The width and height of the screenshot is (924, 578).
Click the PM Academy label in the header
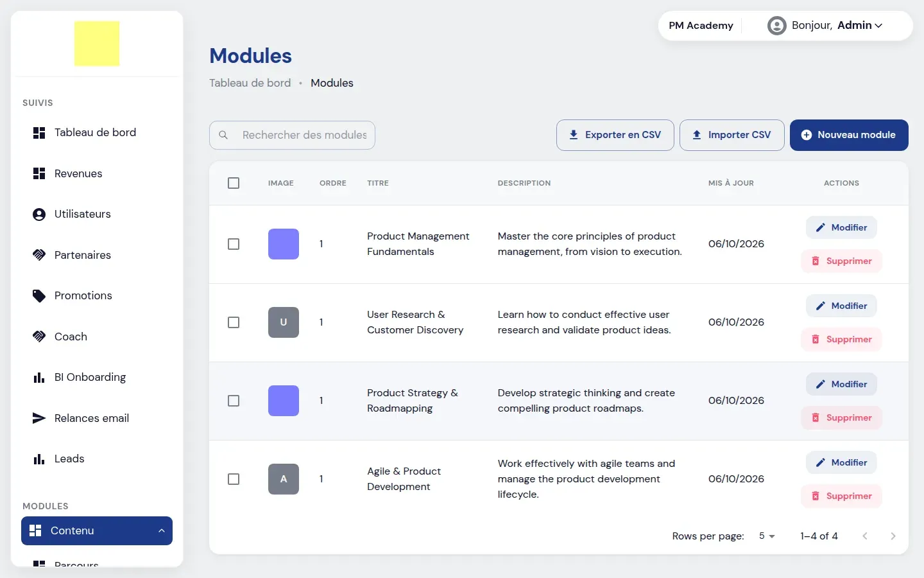pos(701,26)
